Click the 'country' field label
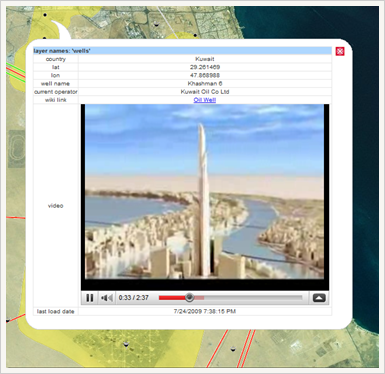 (x=56, y=59)
